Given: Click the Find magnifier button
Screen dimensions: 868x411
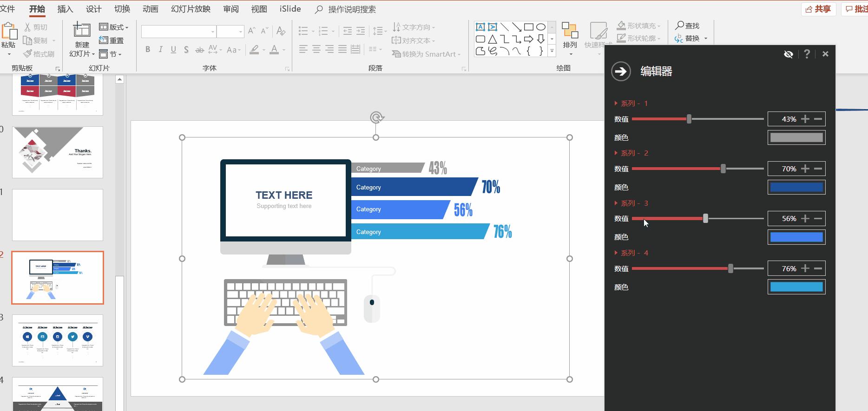Looking at the screenshot, I should [x=687, y=26].
